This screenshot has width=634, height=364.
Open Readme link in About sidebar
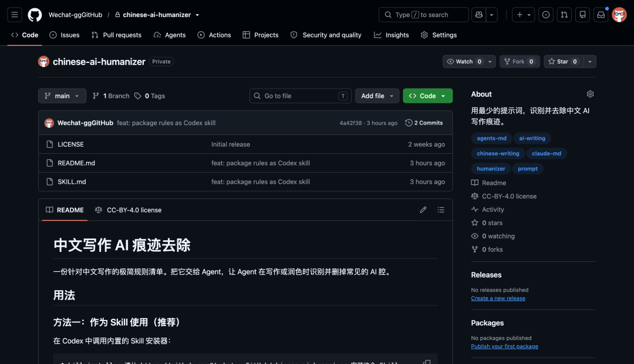pos(489,183)
